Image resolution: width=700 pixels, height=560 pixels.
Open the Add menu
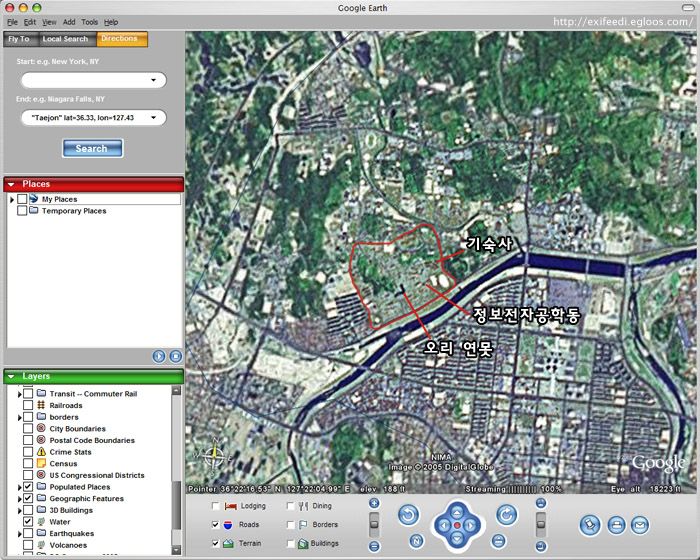(69, 22)
